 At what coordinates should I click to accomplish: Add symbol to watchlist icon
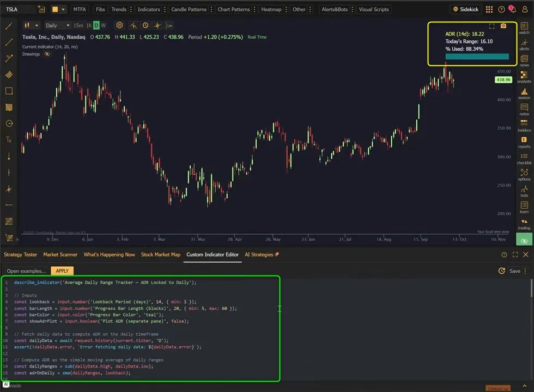[41, 9]
